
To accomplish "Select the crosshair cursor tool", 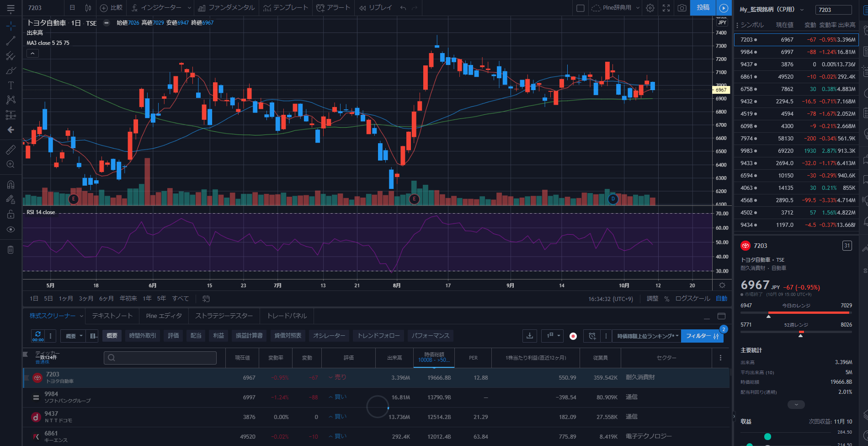I will [x=11, y=26].
